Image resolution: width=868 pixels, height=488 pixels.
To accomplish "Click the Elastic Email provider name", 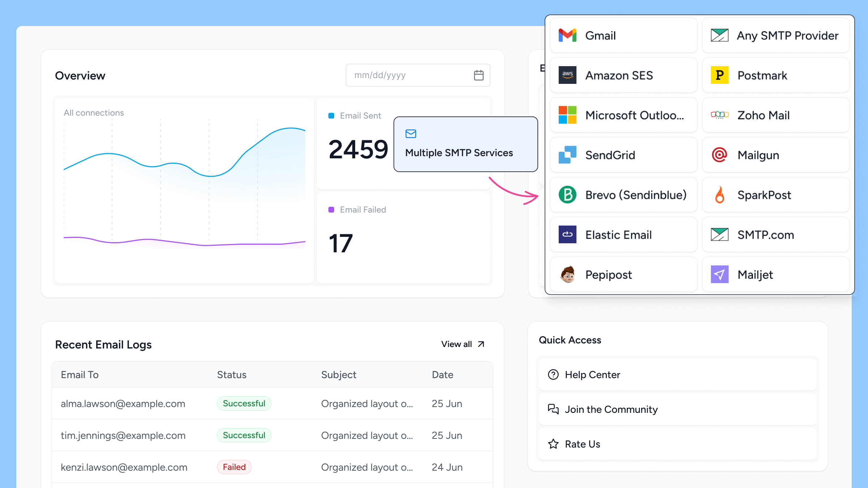I will 618,235.
